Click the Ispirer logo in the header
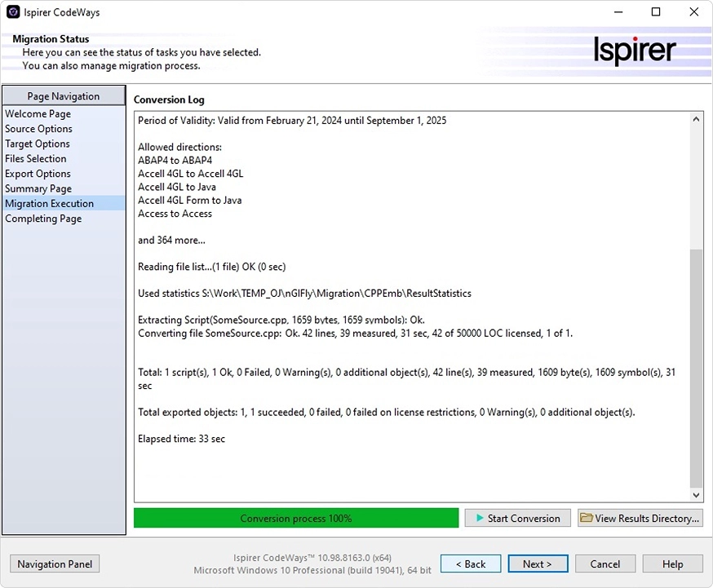713x588 pixels. tap(635, 51)
